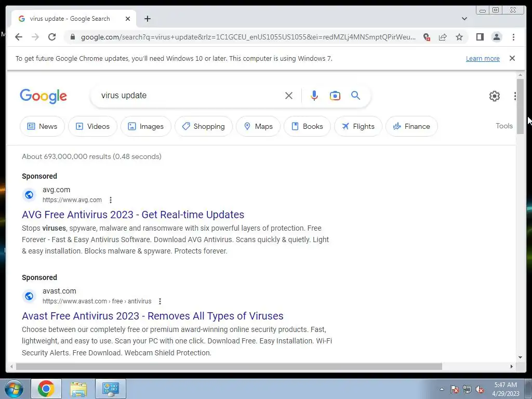Screen dimensions: 532x399
Task: View site information lock icon
Action: (72, 37)
